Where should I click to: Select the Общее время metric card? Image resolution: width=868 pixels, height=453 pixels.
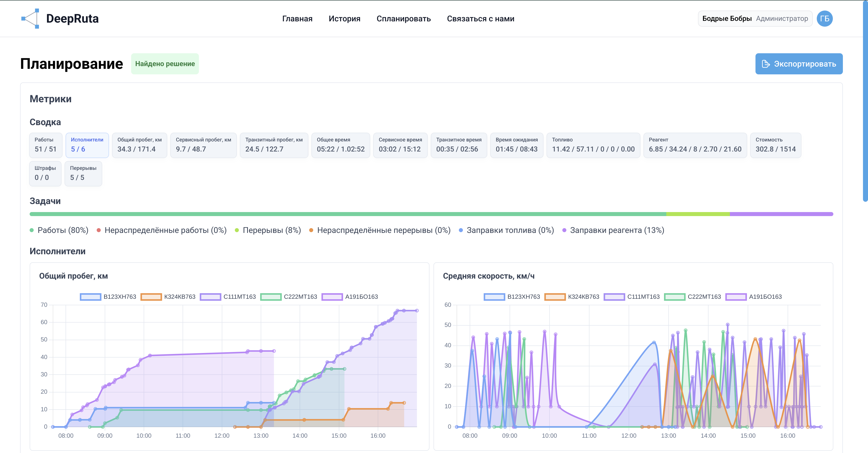(341, 145)
